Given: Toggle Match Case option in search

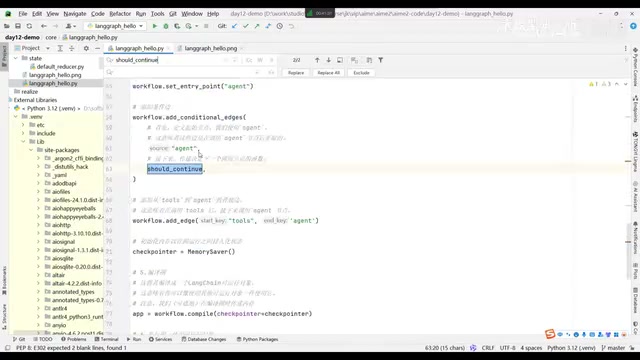Looking at the screenshot, I should click(x=249, y=60).
